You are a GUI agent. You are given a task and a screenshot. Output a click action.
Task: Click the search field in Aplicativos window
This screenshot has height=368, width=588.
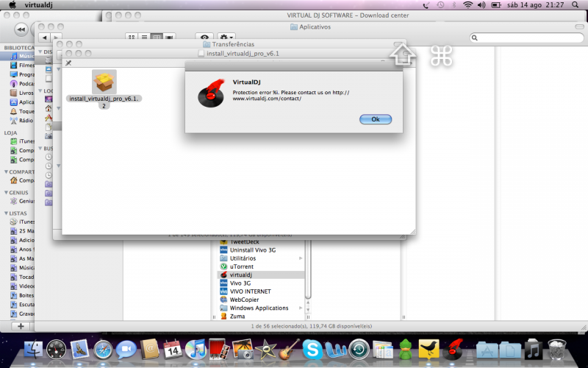coord(526,38)
